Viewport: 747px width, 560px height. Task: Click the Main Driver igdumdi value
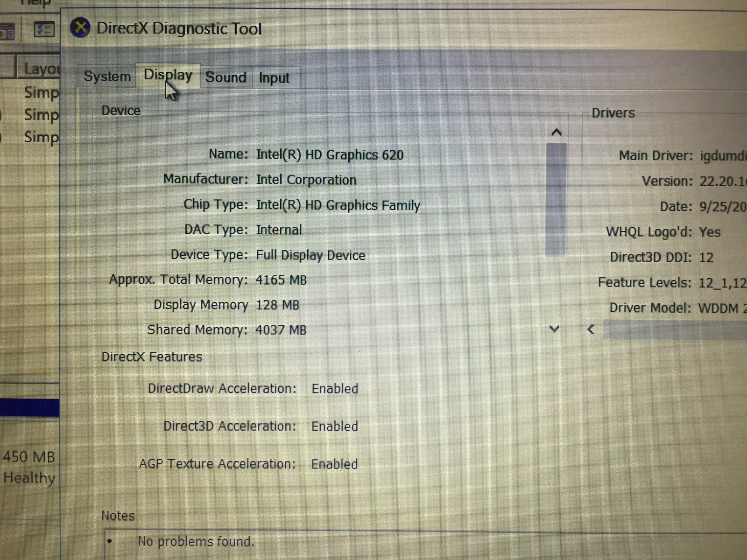pyautogui.click(x=723, y=156)
